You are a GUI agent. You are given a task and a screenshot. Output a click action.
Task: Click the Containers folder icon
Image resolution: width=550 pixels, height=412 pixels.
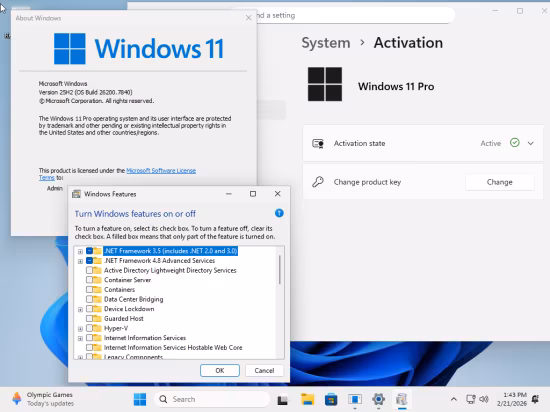[x=98, y=290]
